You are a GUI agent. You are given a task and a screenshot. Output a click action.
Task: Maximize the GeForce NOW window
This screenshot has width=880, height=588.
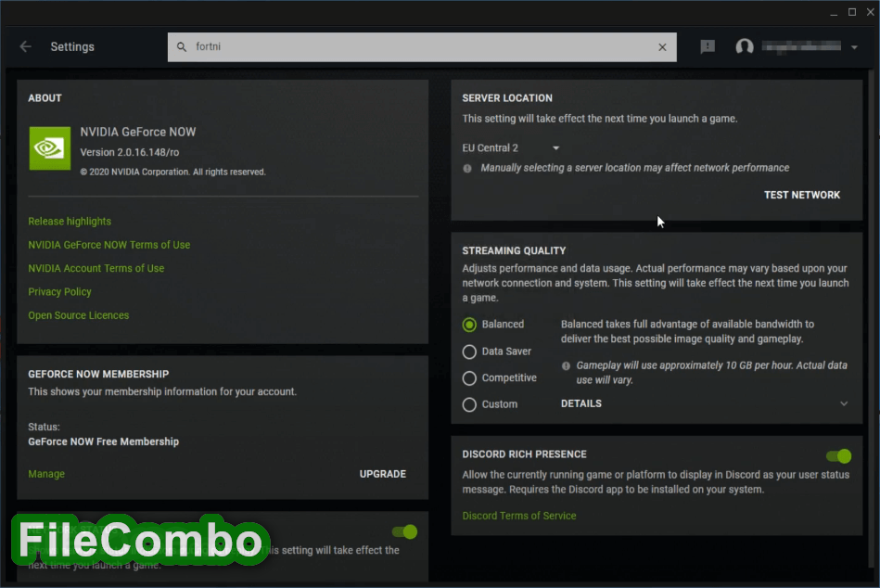point(852,12)
